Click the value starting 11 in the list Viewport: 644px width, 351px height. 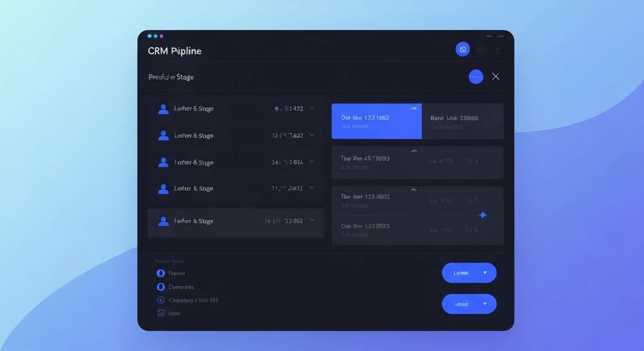pyautogui.click(x=287, y=188)
